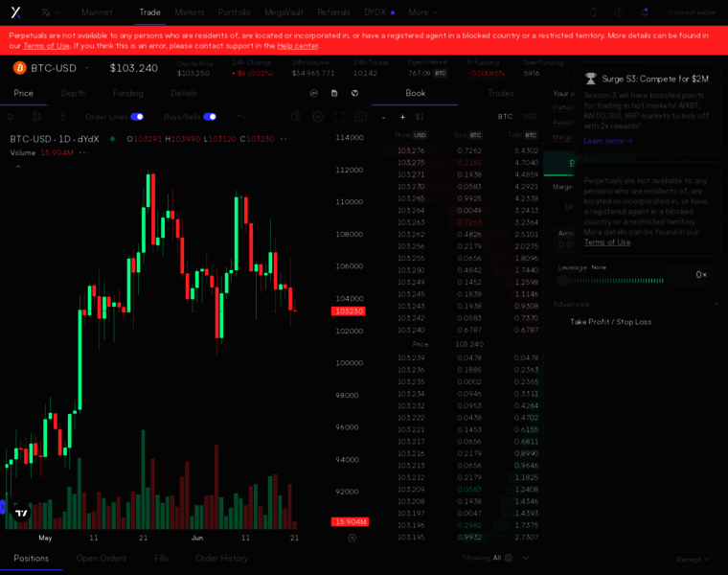Screen dimensions: 728x575
Task: Open the Open Orders tab
Action: point(102,559)
